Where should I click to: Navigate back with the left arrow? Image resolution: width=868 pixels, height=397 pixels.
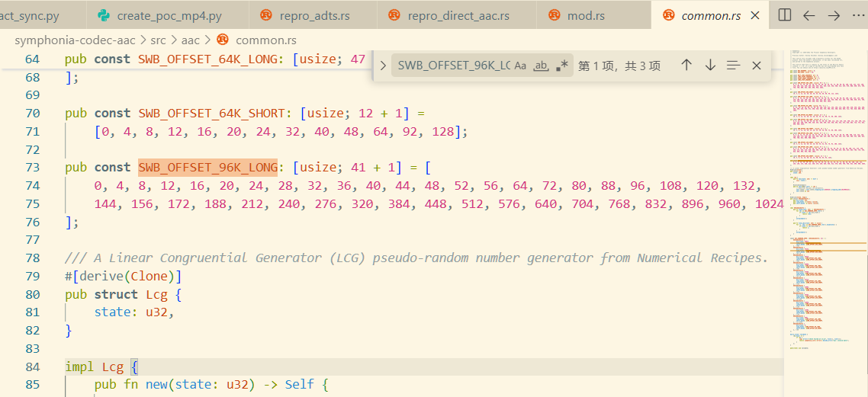pos(809,15)
